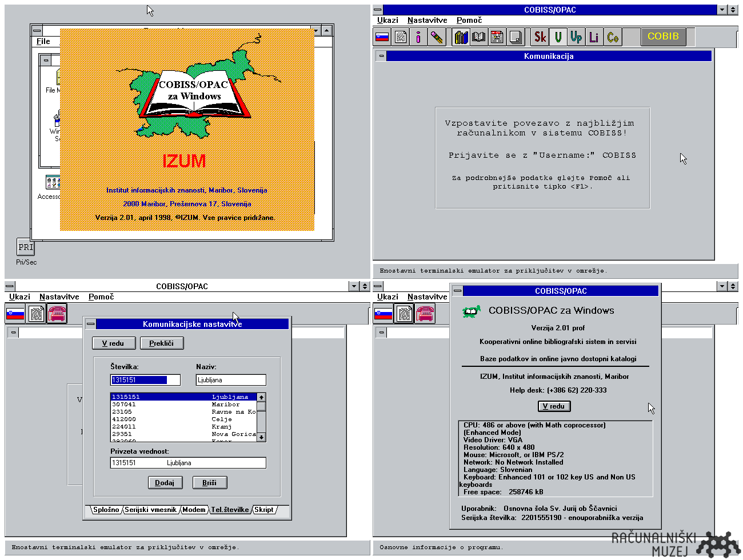743x560 pixels.
Task: Click the Naziv input field
Action: point(231,379)
